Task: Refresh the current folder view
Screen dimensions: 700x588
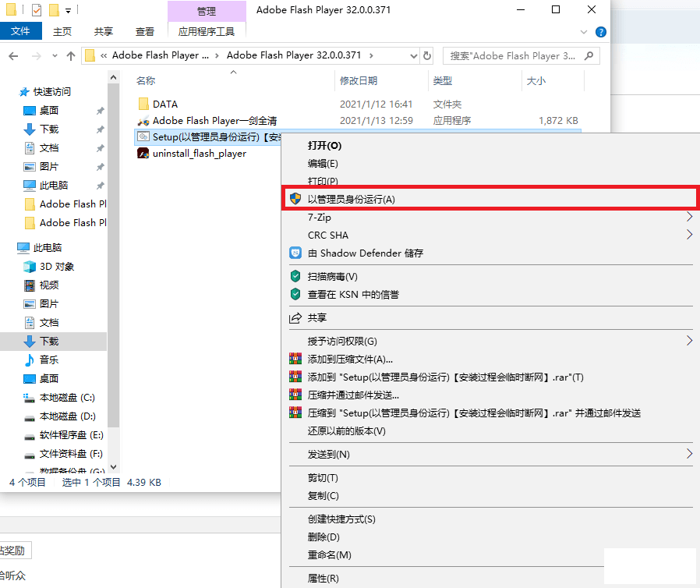Action: pyautogui.click(x=427, y=56)
